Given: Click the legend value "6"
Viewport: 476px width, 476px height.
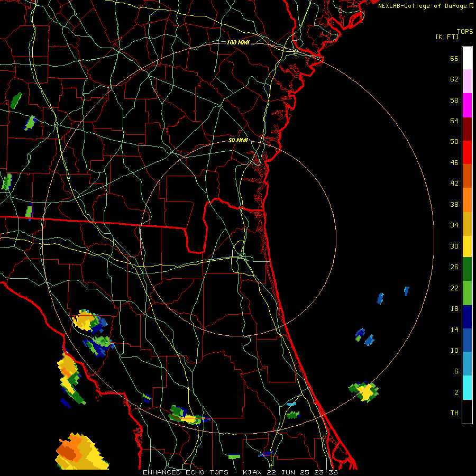Looking at the screenshot, I should click(456, 371).
